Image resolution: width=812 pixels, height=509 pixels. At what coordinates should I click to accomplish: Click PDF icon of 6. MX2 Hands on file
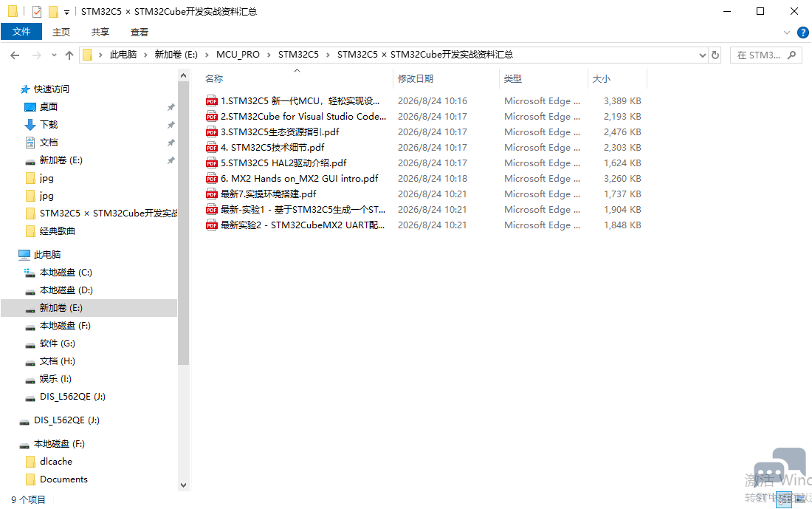click(211, 178)
